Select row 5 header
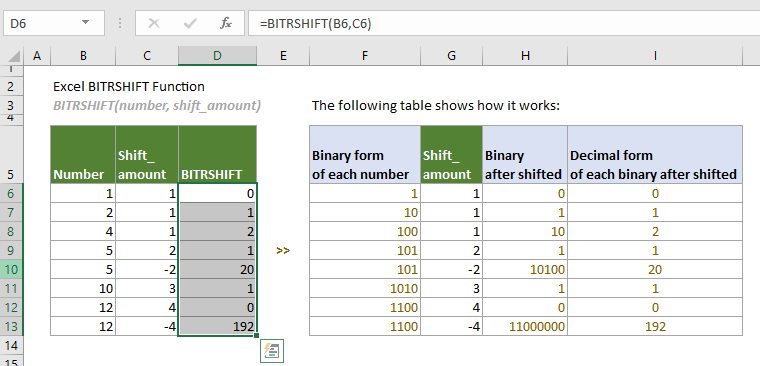Viewport: 760px width, 366px height. tap(12, 154)
